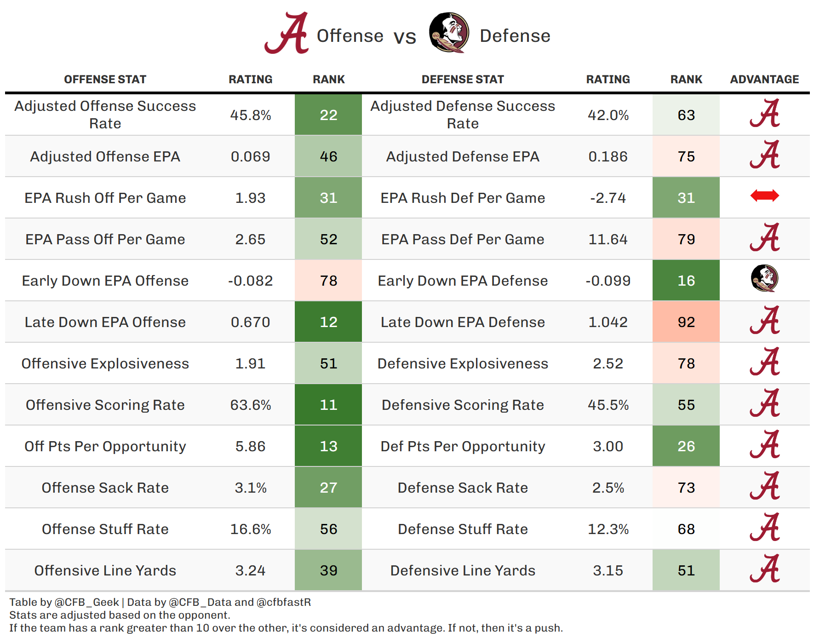Select the DEFENSE STAT column header
This screenshot has width=814, height=644.
pyautogui.click(x=463, y=80)
